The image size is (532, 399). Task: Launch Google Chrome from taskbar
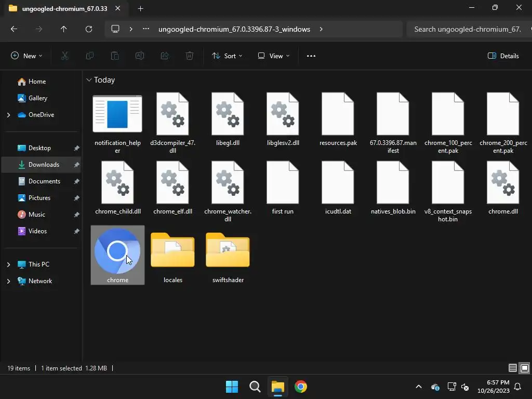(301, 387)
